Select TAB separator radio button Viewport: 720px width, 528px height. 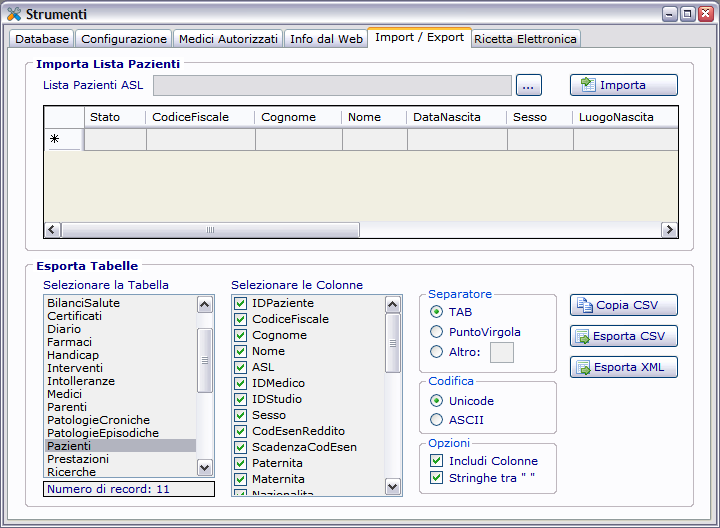pos(436,312)
